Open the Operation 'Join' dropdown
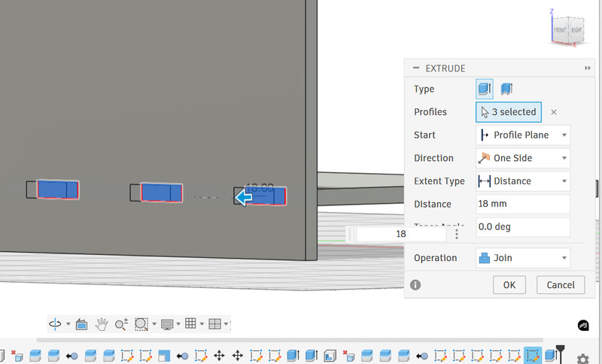The width and height of the screenshot is (602, 364). click(523, 258)
